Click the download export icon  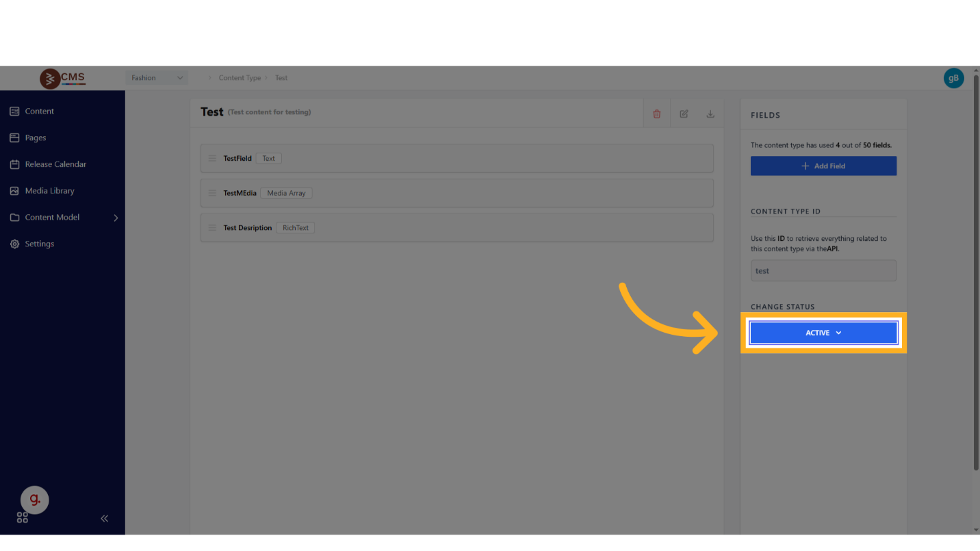click(710, 114)
